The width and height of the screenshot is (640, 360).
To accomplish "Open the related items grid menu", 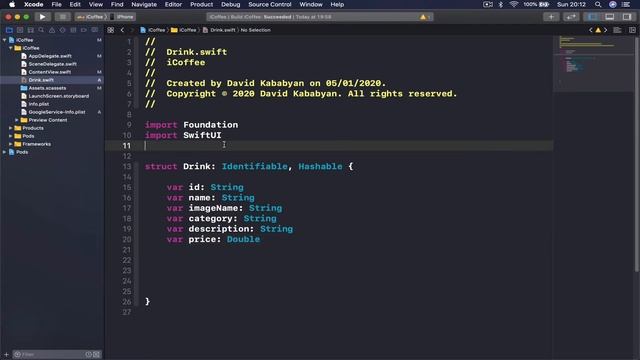I will (111, 30).
